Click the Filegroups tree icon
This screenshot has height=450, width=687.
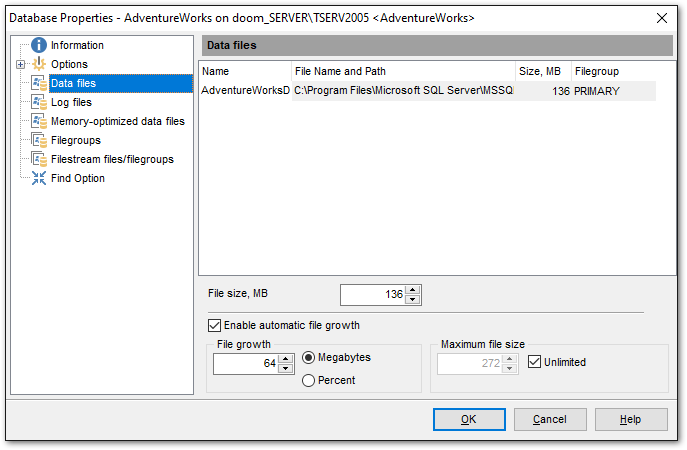39,140
